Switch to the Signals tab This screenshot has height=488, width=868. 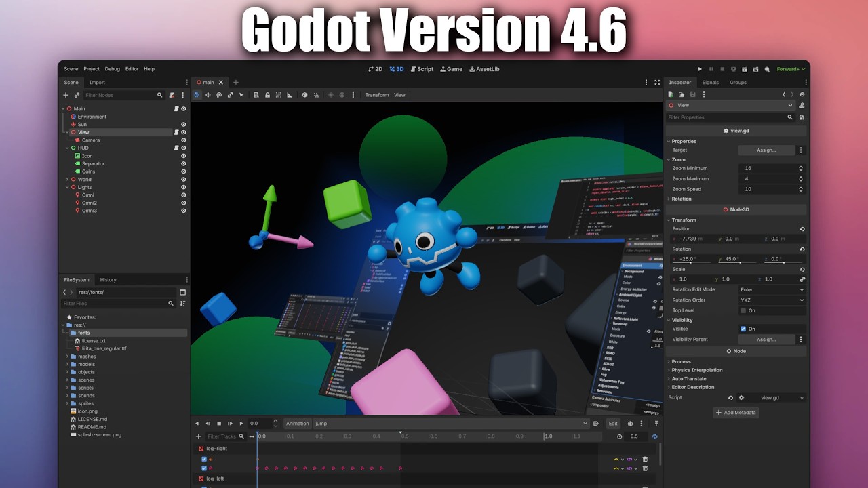point(710,83)
